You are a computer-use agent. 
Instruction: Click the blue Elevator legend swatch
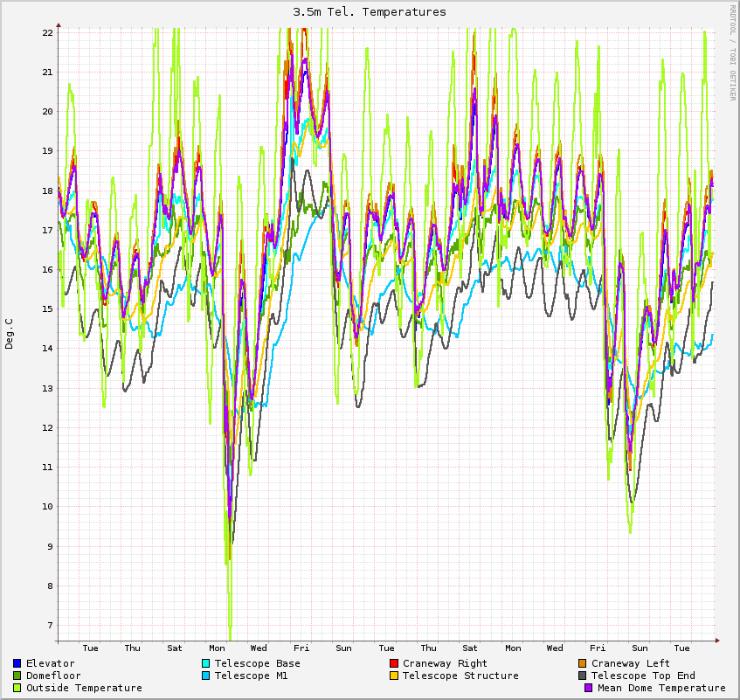(x=17, y=663)
